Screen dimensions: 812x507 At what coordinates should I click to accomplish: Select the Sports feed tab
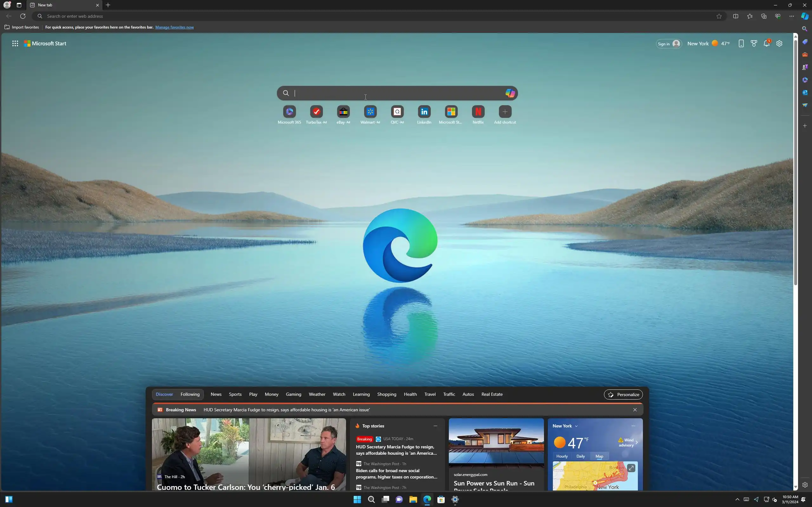(x=235, y=394)
